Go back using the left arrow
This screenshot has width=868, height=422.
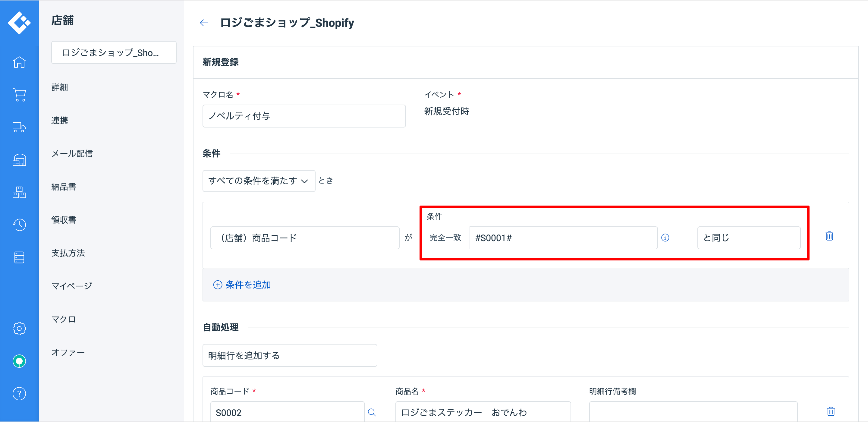[x=204, y=23]
